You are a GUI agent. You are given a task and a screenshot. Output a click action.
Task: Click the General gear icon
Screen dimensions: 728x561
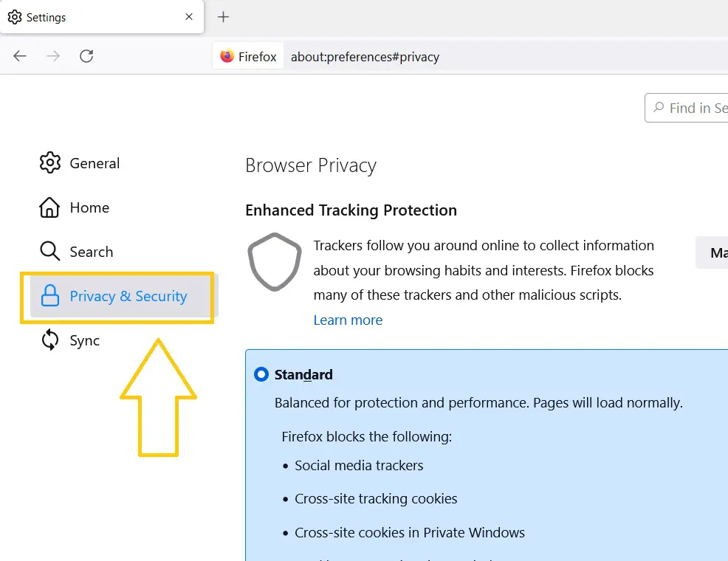(x=49, y=163)
